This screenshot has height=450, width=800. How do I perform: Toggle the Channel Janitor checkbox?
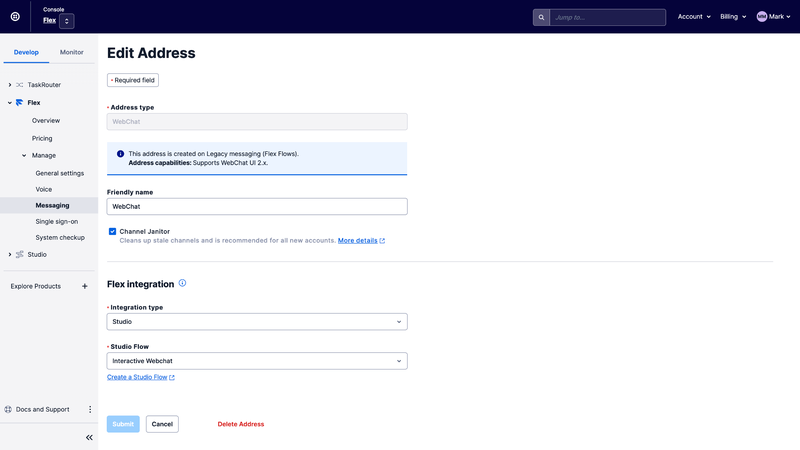click(112, 231)
